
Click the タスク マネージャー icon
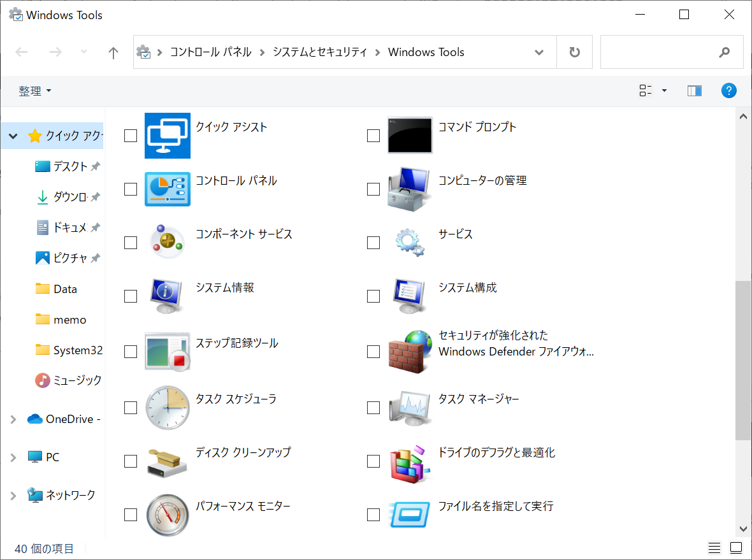tap(410, 408)
